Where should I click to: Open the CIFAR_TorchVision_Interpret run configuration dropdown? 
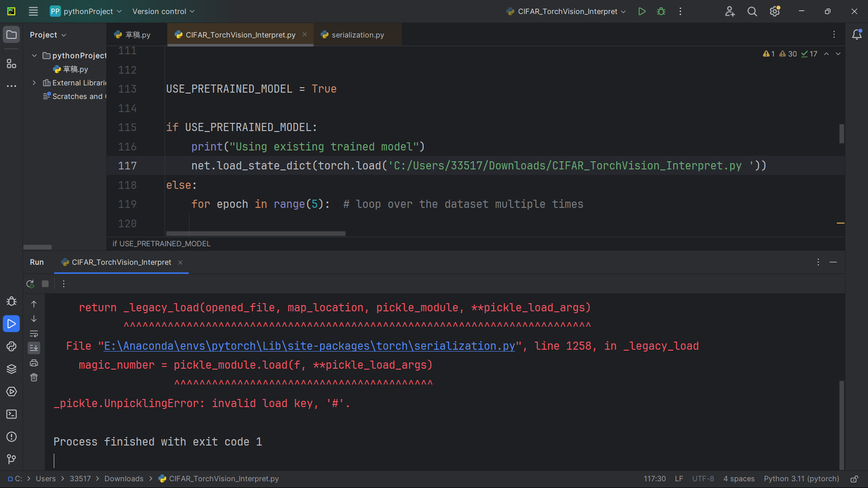[567, 11]
